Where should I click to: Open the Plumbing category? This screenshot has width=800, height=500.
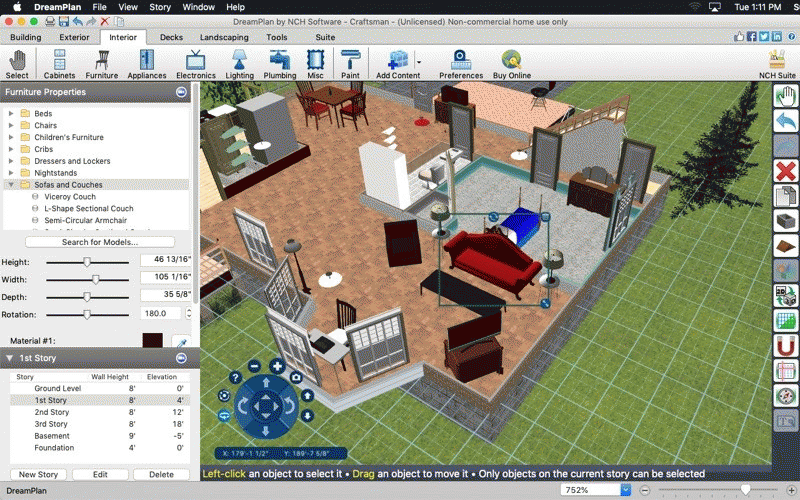tap(280, 64)
